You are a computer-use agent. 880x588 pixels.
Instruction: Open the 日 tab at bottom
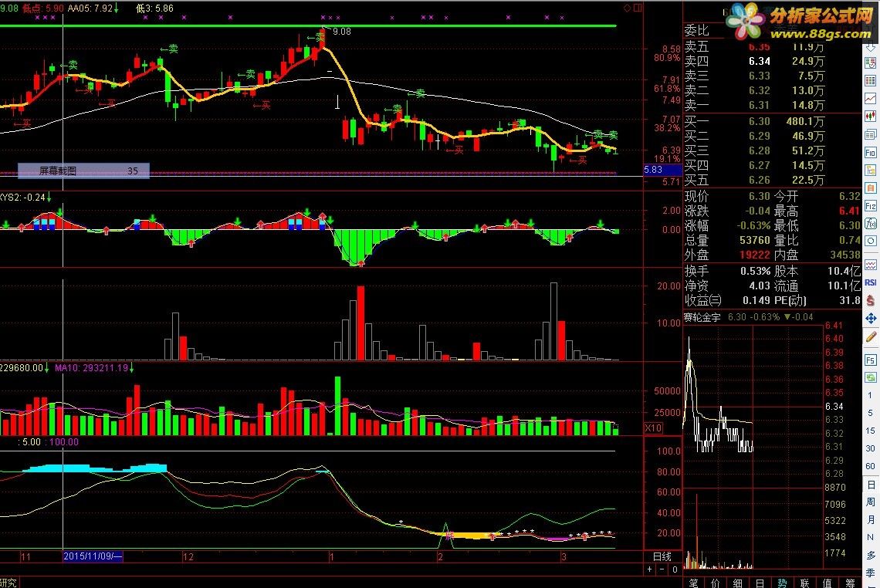click(x=760, y=583)
